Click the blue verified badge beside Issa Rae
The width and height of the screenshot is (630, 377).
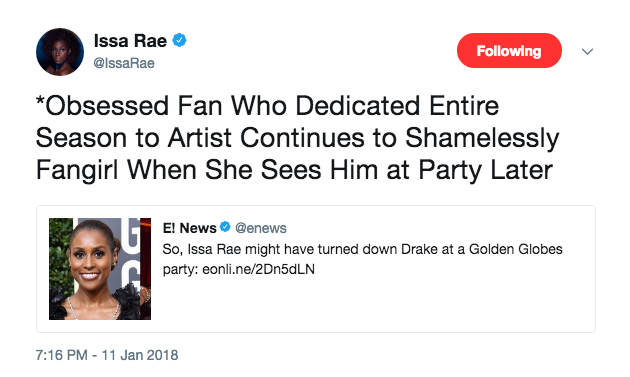[x=179, y=40]
